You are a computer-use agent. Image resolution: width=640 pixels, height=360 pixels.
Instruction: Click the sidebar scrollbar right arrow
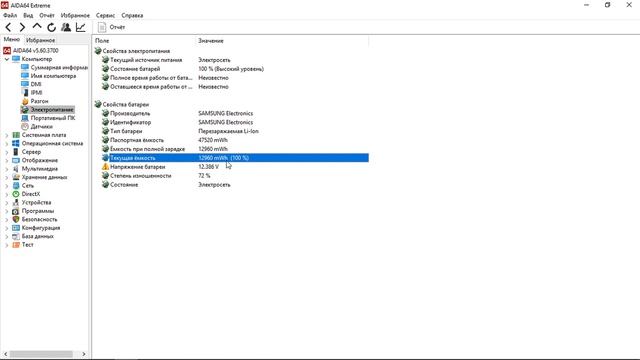tap(84, 354)
